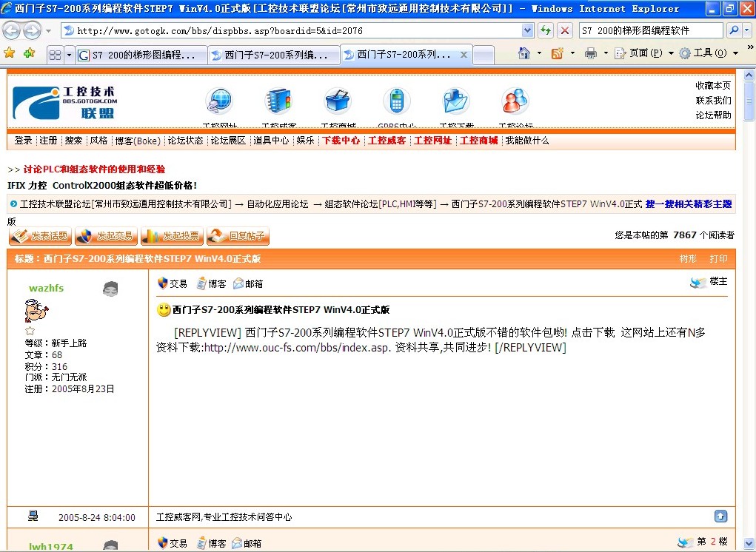Show Quick Tabs thumbnail view
This screenshot has width=756, height=552.
[56, 55]
